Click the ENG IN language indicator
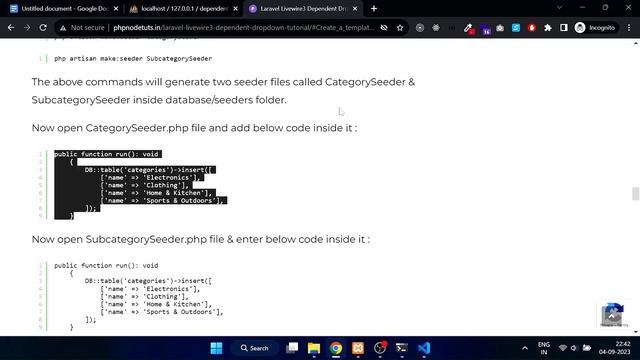640x360 pixels. point(544,348)
